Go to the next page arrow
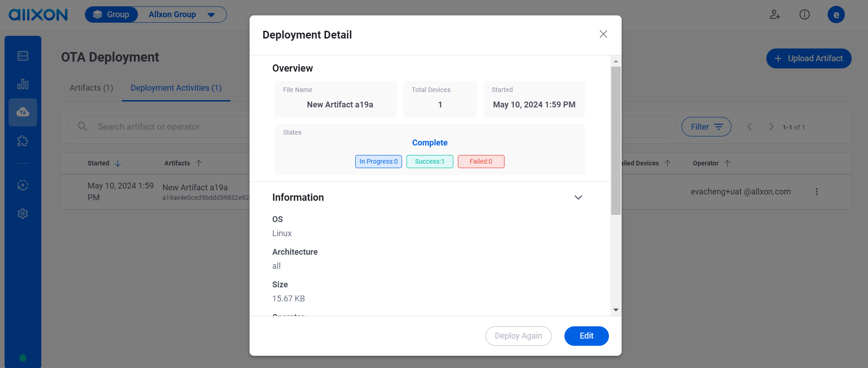This screenshot has width=868, height=368. tap(771, 127)
